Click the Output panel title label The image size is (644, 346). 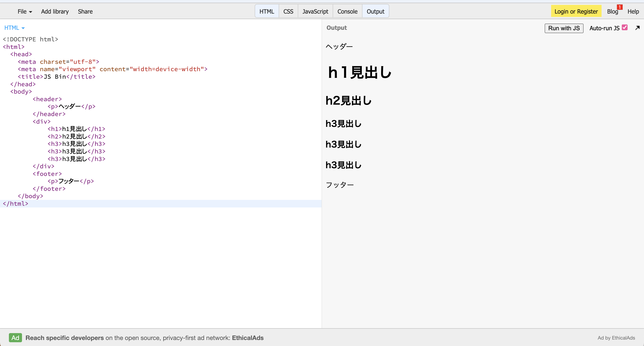336,28
